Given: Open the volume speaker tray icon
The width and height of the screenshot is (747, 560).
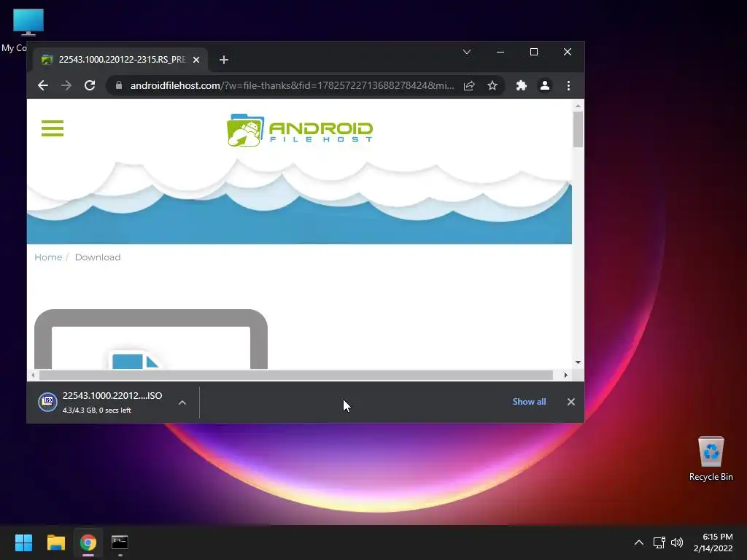Looking at the screenshot, I should pos(677,542).
